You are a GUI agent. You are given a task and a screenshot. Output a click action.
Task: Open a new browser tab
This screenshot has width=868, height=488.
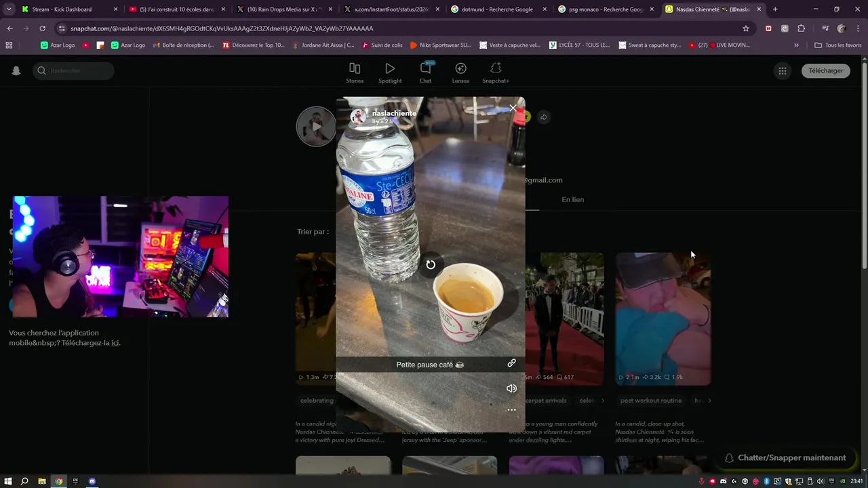[x=775, y=9]
